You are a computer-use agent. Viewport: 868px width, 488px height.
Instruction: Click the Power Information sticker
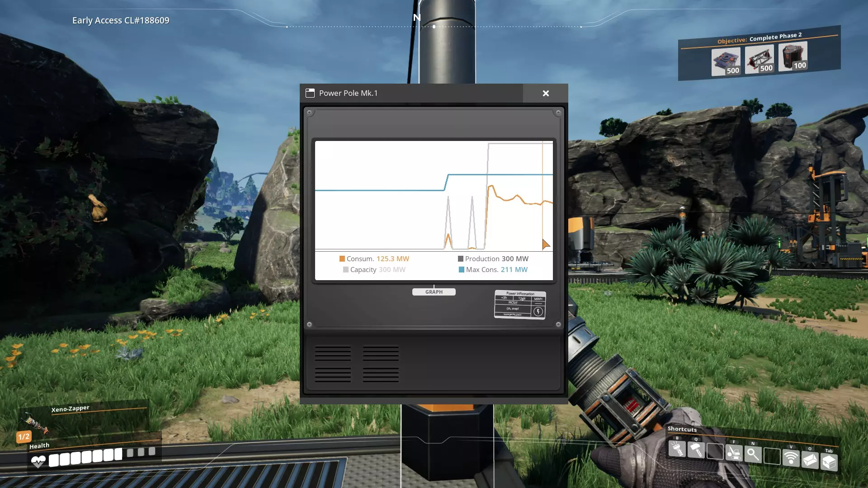(519, 305)
